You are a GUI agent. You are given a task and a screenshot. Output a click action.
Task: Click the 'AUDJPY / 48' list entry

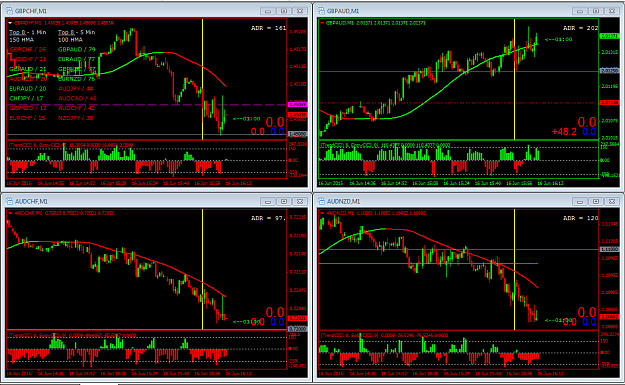click(x=76, y=88)
